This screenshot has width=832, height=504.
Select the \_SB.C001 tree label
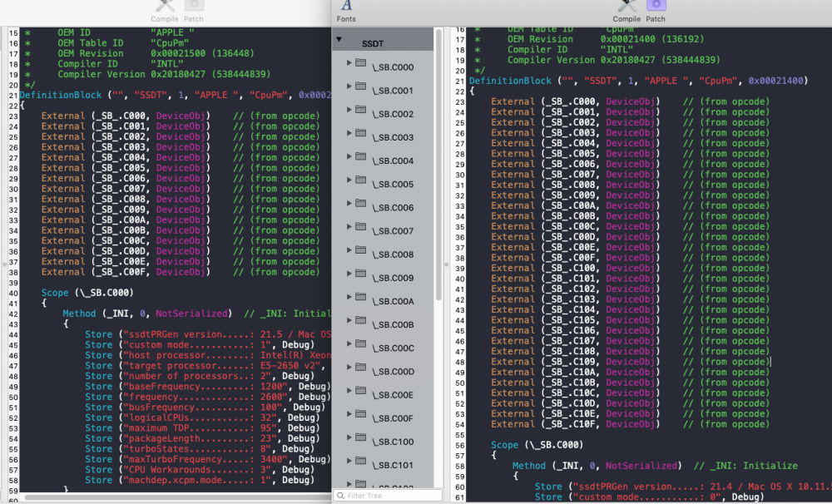pos(393,91)
